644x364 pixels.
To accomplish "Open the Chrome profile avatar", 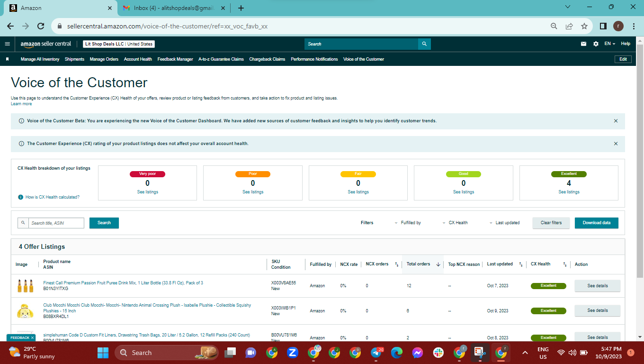I will (618, 26).
